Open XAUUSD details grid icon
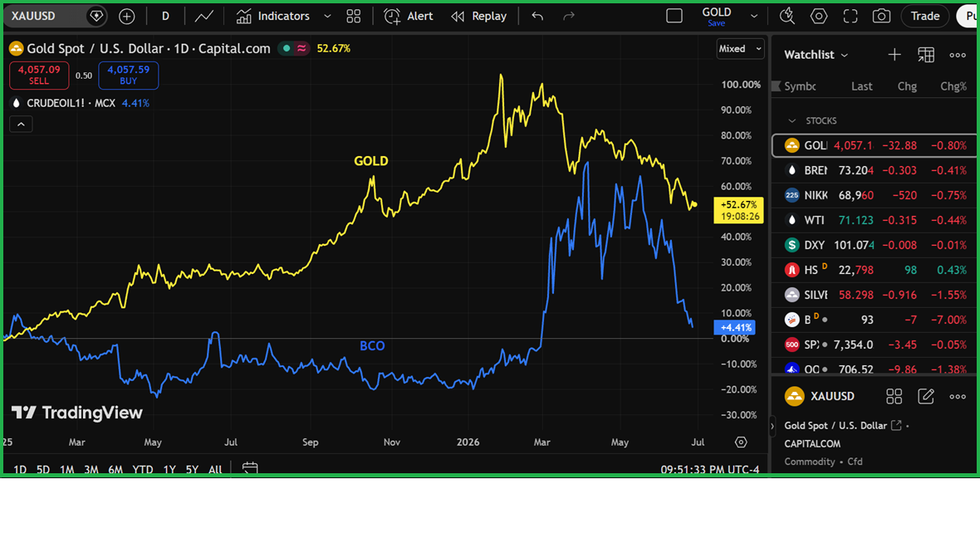Viewport: 980px width, 538px height. pos(894,396)
